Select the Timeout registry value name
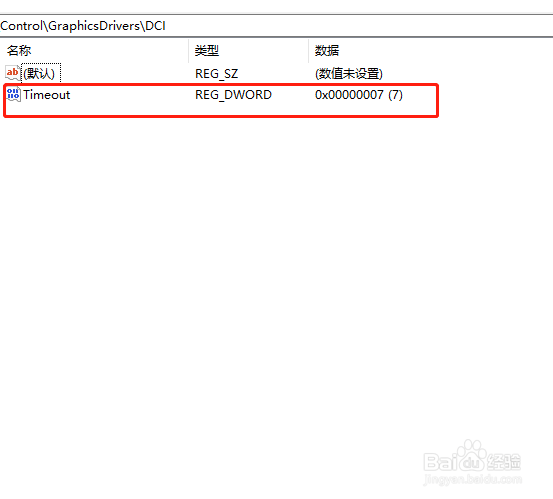The width and height of the screenshot is (553, 499). point(47,95)
